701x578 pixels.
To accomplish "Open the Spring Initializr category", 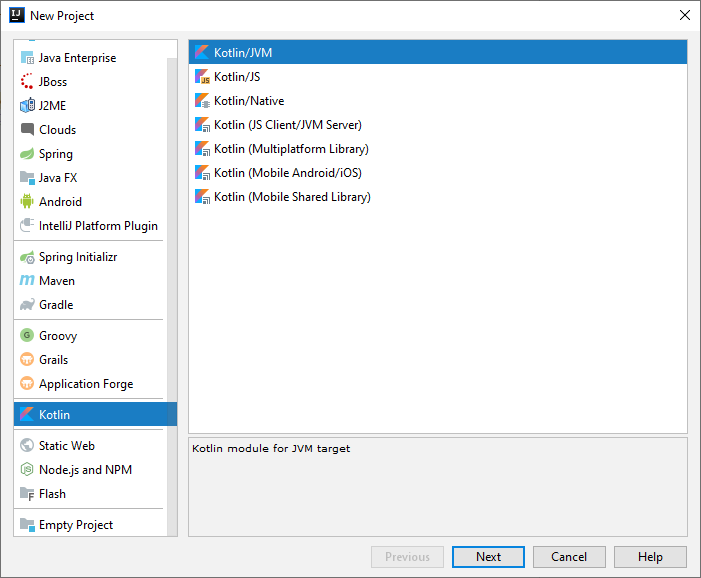I will tap(78, 257).
